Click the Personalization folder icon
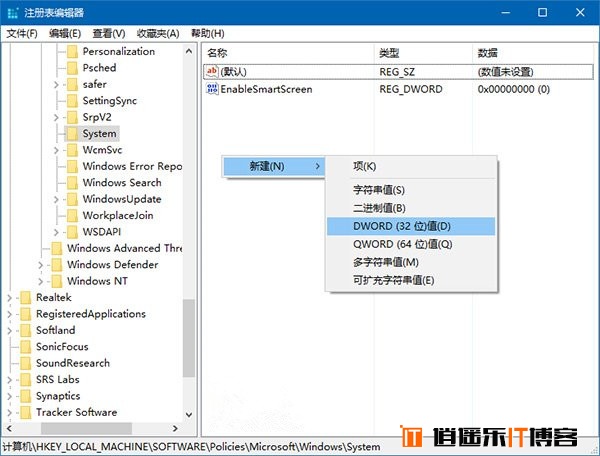This screenshot has height=456, width=600. click(72, 52)
